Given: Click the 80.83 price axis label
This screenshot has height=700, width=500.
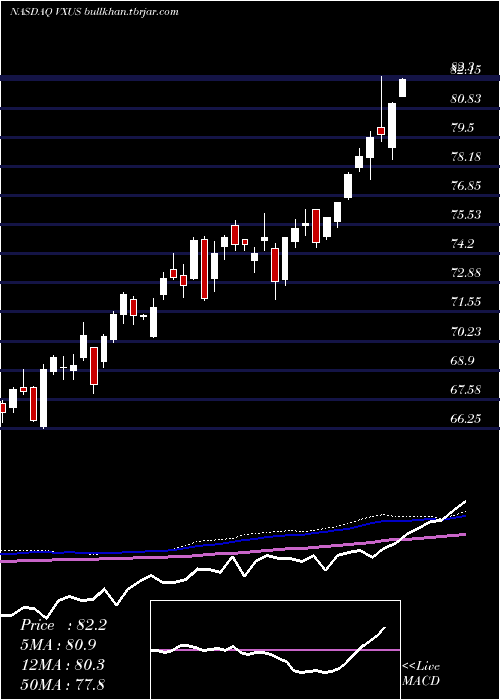Looking at the screenshot, I should 466,99.
